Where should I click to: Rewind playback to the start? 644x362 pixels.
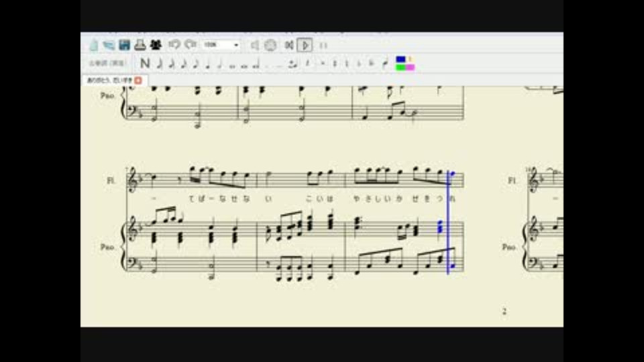[289, 45]
